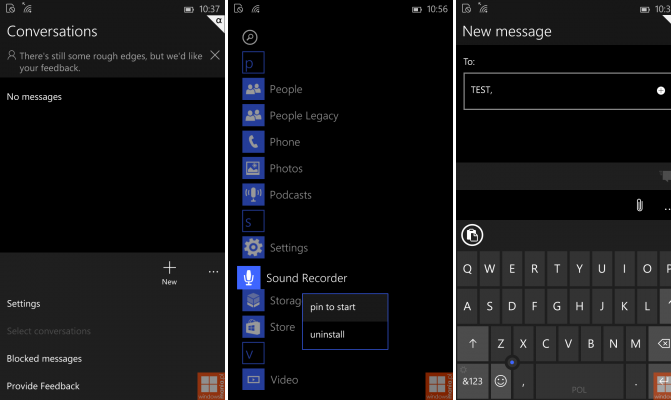Choose uninstall from context menu
Image resolution: width=671 pixels, height=400 pixels.
point(345,335)
